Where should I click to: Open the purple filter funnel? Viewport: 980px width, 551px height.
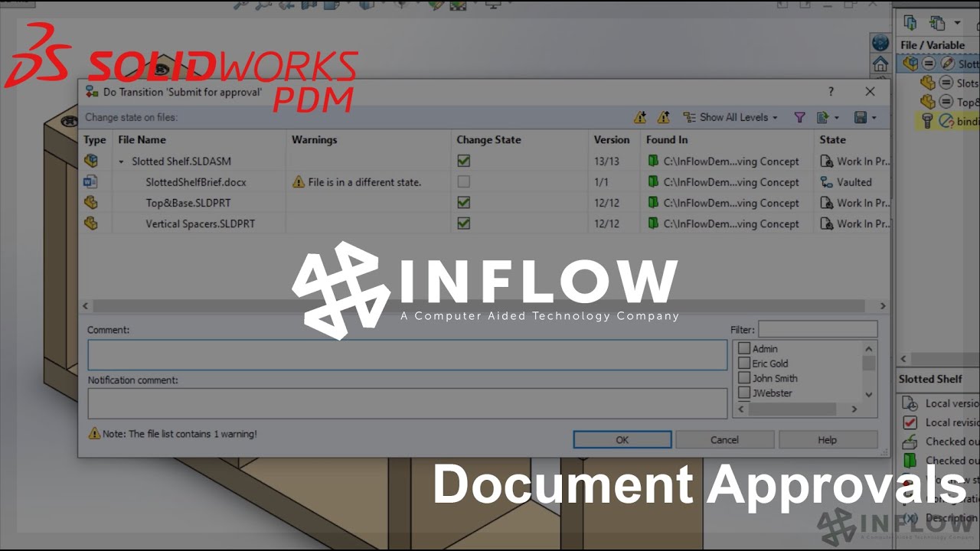point(799,117)
